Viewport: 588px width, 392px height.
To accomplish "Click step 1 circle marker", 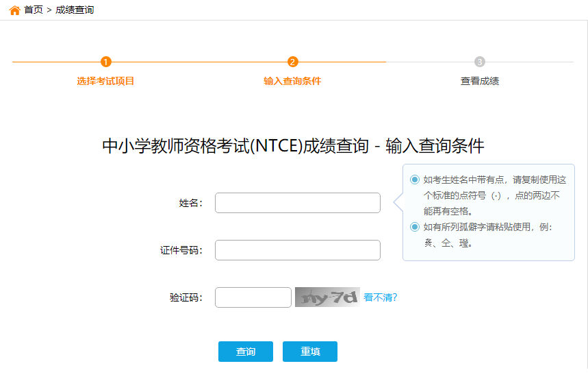I will point(105,62).
